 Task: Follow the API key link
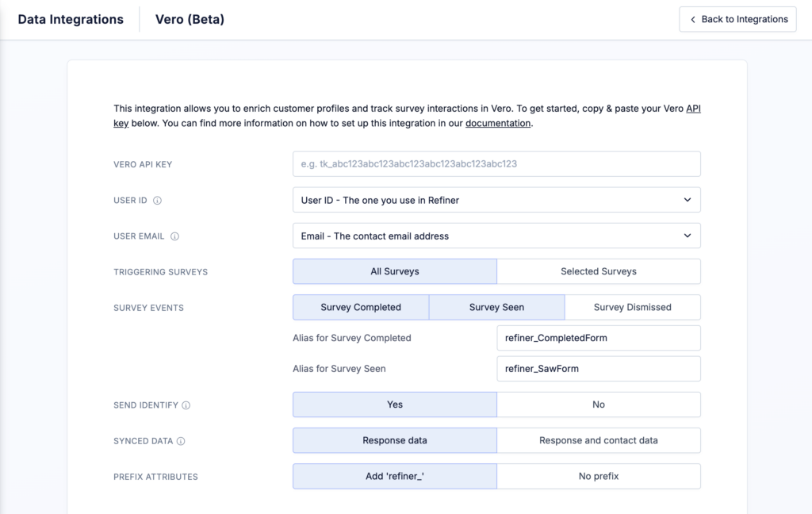pos(693,109)
